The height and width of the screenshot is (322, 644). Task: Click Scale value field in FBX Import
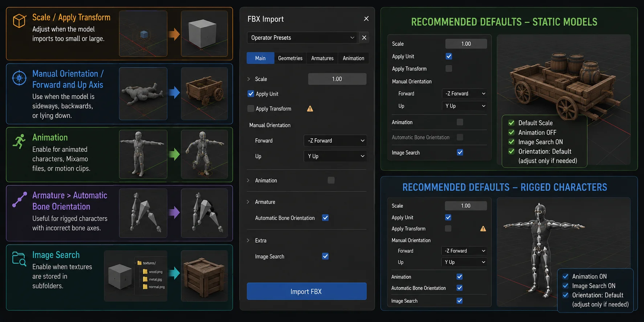(337, 79)
